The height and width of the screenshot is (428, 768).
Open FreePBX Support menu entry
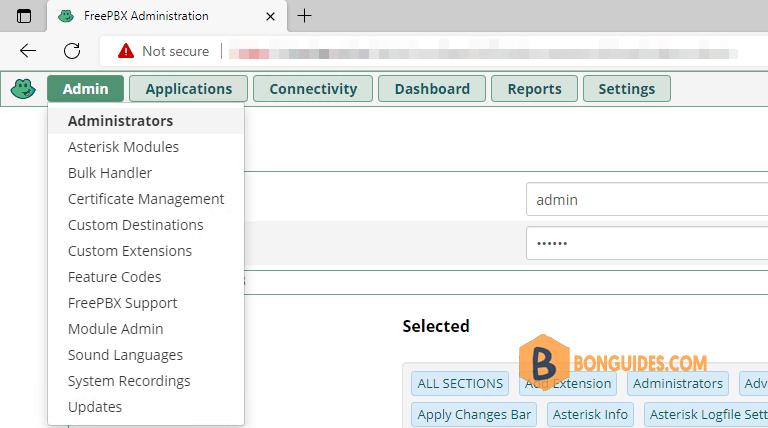point(146,303)
